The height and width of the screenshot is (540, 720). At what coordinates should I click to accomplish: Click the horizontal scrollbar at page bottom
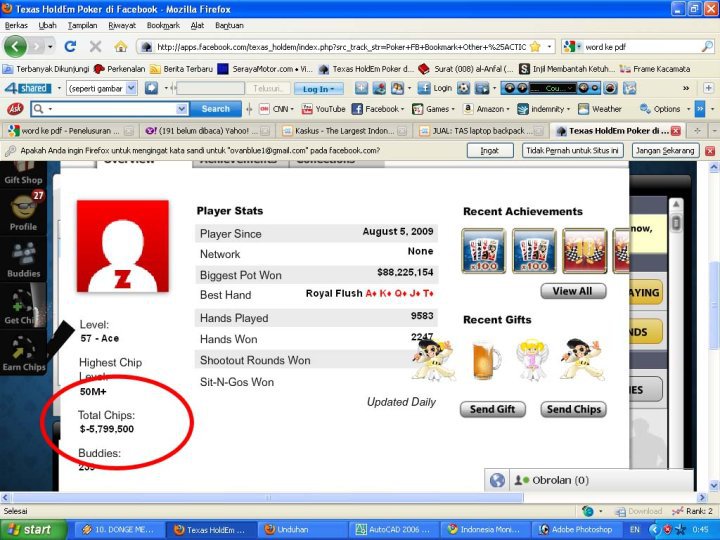(x=268, y=497)
